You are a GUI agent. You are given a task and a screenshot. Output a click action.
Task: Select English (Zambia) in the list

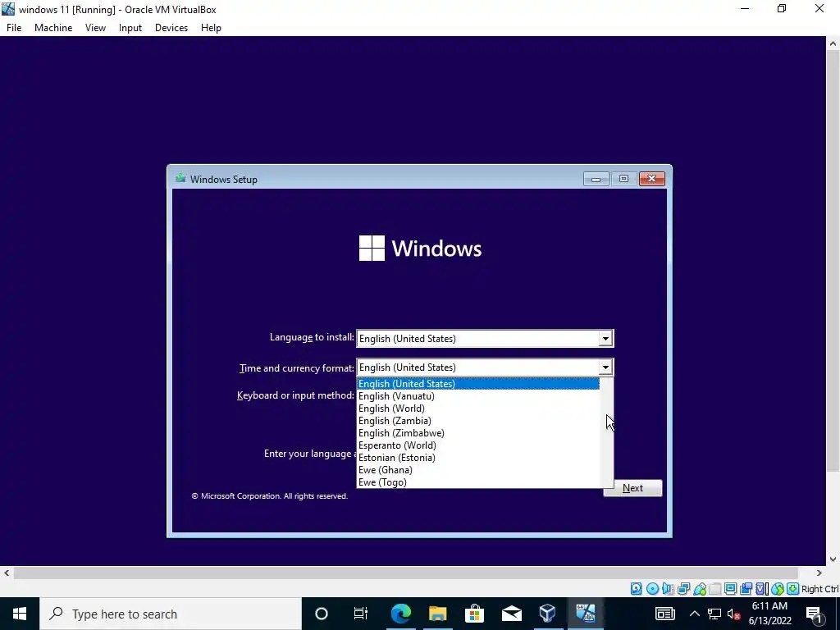pyautogui.click(x=478, y=421)
